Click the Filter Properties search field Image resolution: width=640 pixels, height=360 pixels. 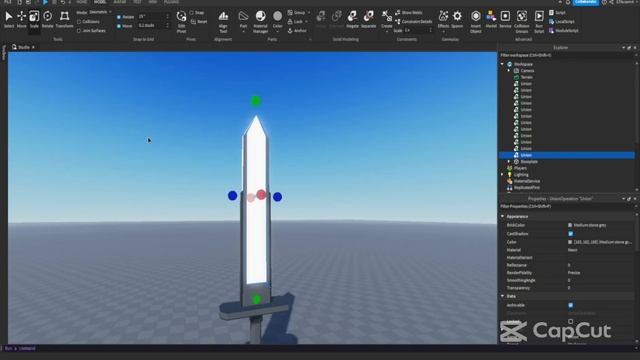point(567,207)
